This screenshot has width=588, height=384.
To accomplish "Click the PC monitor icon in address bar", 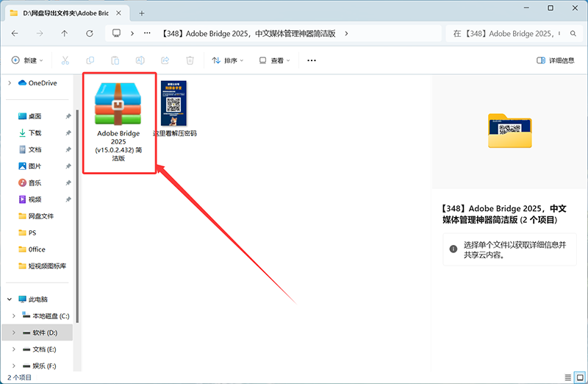I will tap(117, 33).
